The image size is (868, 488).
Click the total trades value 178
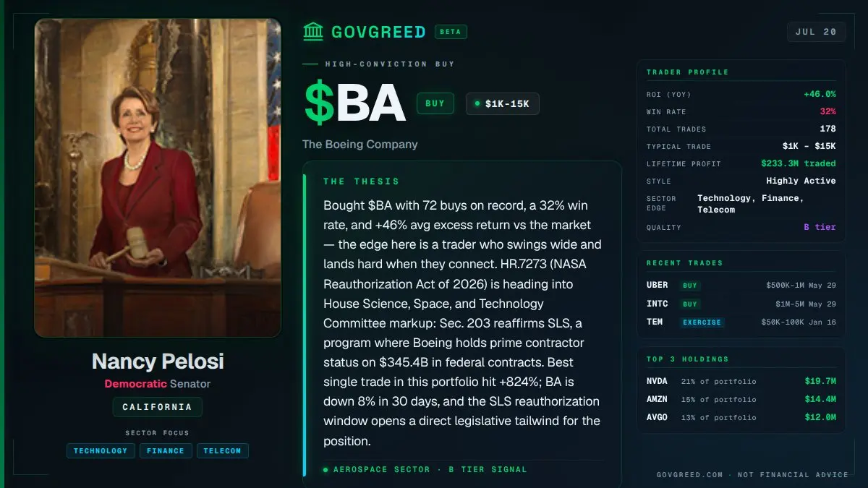click(827, 129)
